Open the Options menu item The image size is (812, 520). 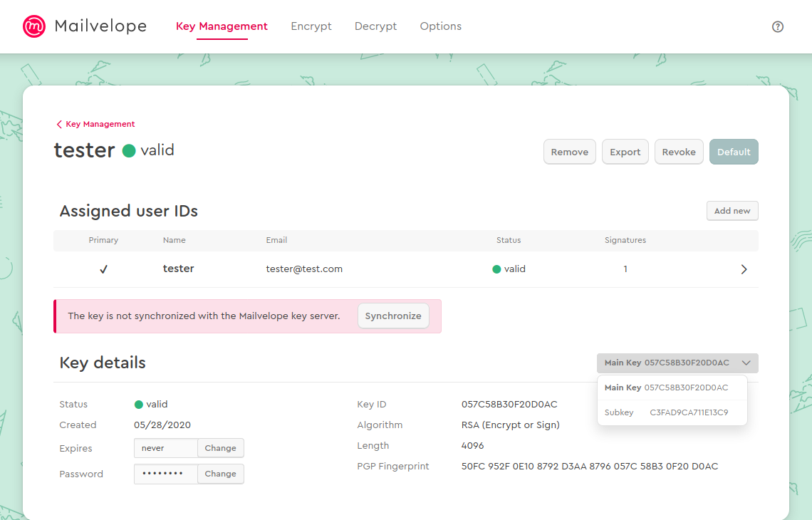[440, 26]
